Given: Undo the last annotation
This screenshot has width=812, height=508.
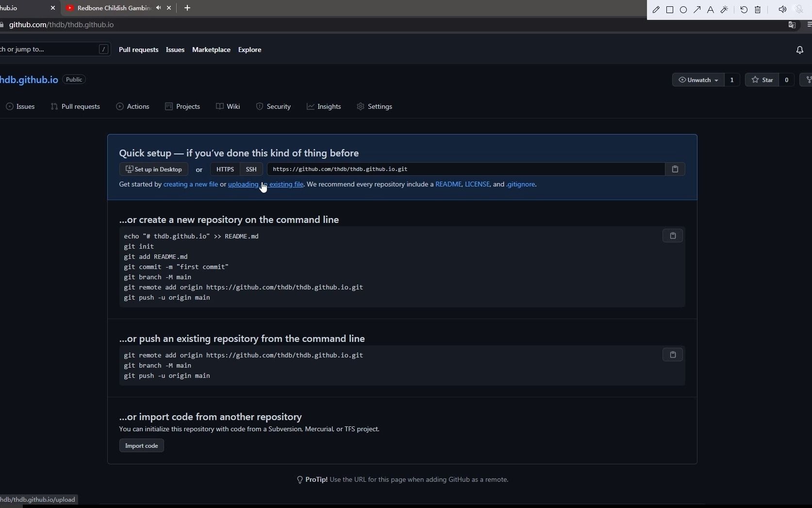Looking at the screenshot, I should [744, 10].
